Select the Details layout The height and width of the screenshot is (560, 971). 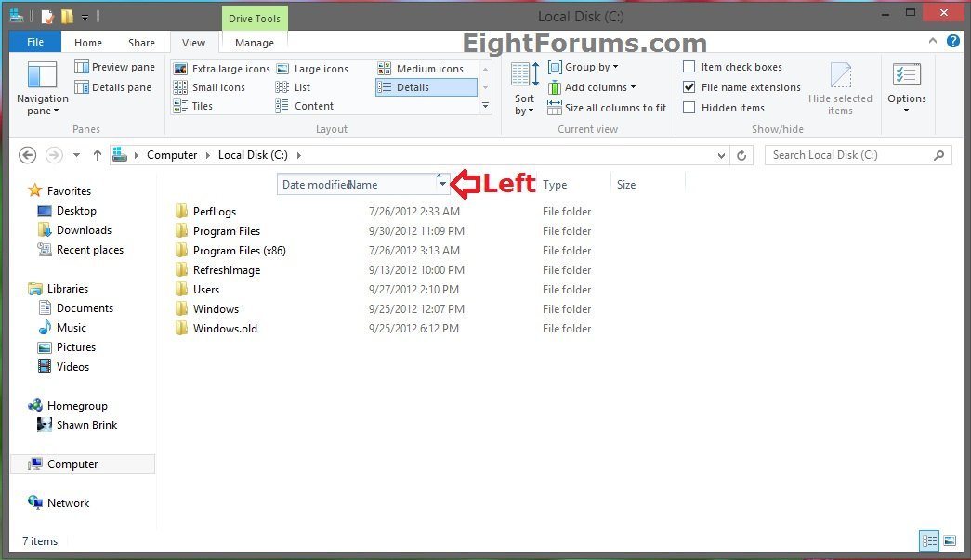point(426,87)
